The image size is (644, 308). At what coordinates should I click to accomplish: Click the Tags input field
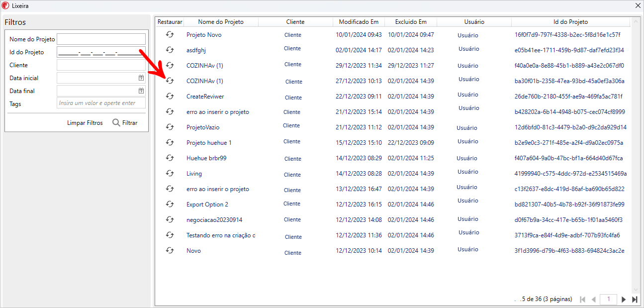point(101,103)
